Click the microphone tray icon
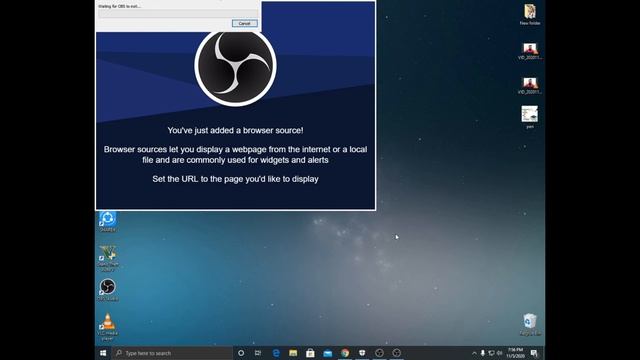 pos(482,353)
